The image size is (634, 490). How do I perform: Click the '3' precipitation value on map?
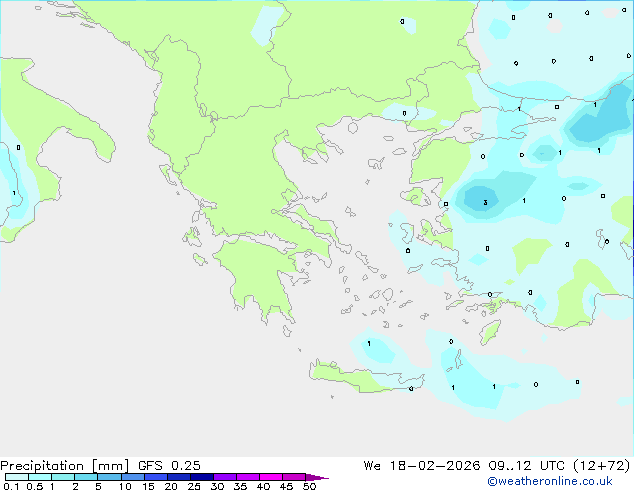[485, 203]
